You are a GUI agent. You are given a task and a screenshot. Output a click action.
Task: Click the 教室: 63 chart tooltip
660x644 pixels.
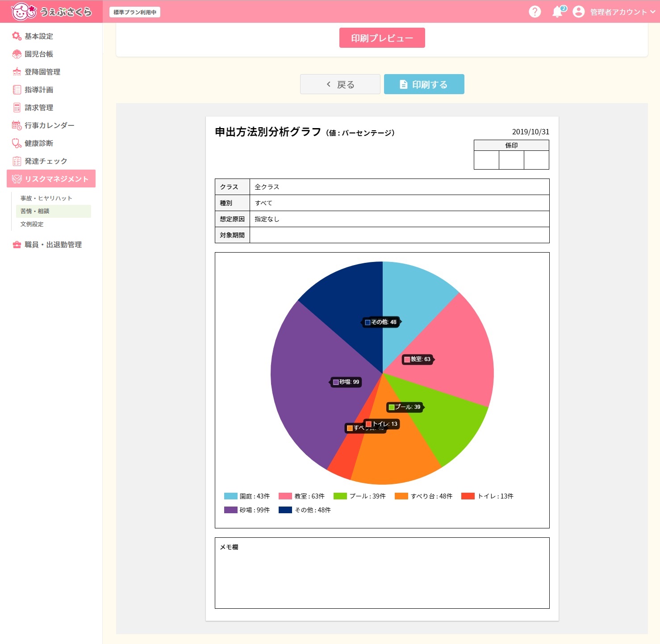tap(418, 359)
